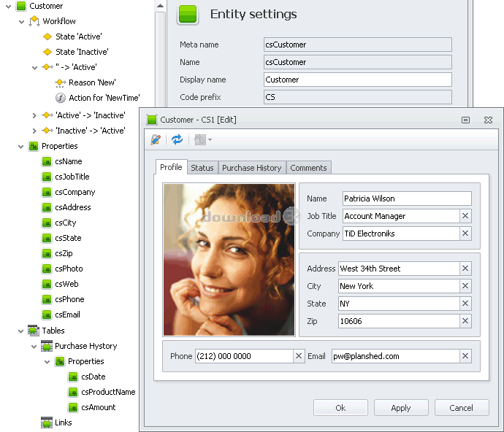The height and width of the screenshot is (432, 504).
Task: Clear the Job Title field
Action: click(x=465, y=216)
